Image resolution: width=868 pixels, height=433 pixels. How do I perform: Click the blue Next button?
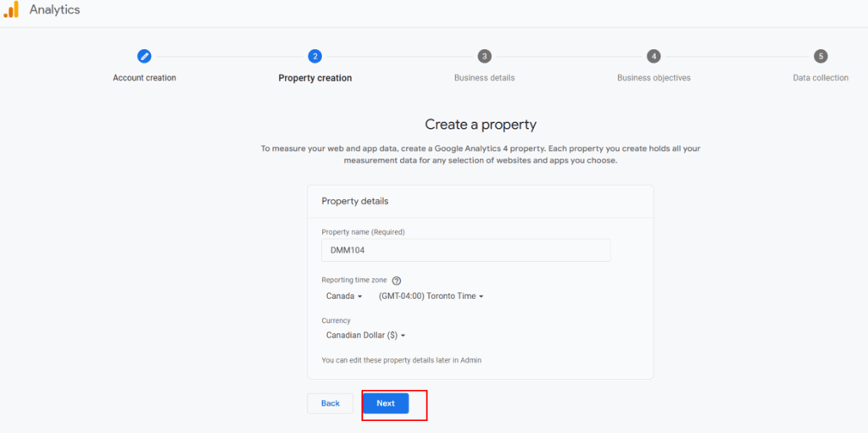tap(386, 403)
